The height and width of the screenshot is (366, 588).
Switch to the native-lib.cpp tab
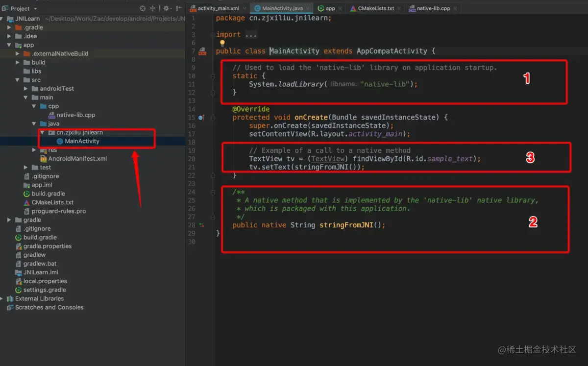pyautogui.click(x=434, y=8)
